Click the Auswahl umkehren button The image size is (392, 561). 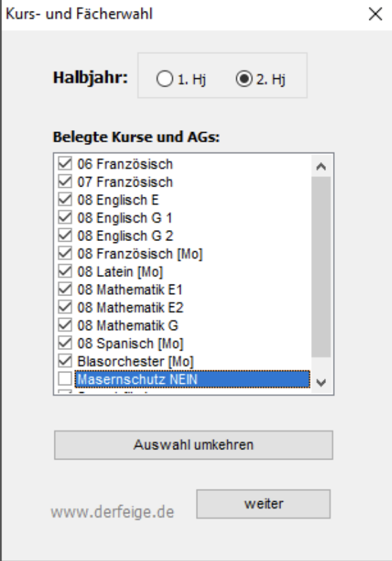(x=193, y=445)
